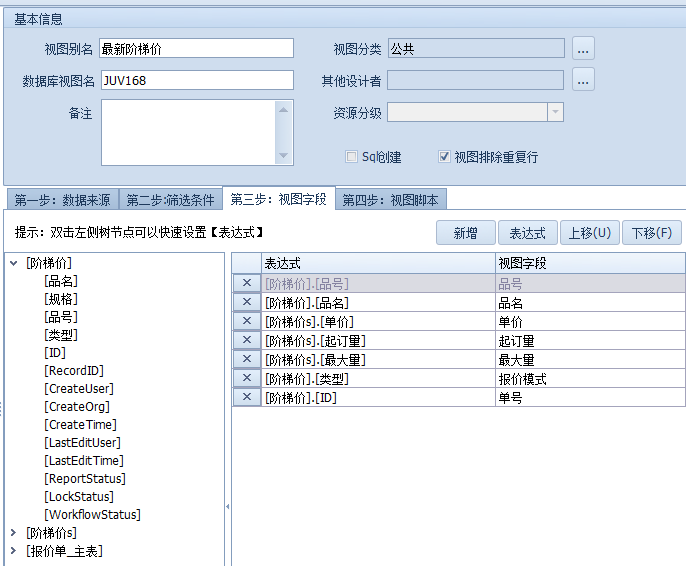The width and height of the screenshot is (686, 566).
Task: Delete the 最大量 row via X icon
Action: point(246,360)
